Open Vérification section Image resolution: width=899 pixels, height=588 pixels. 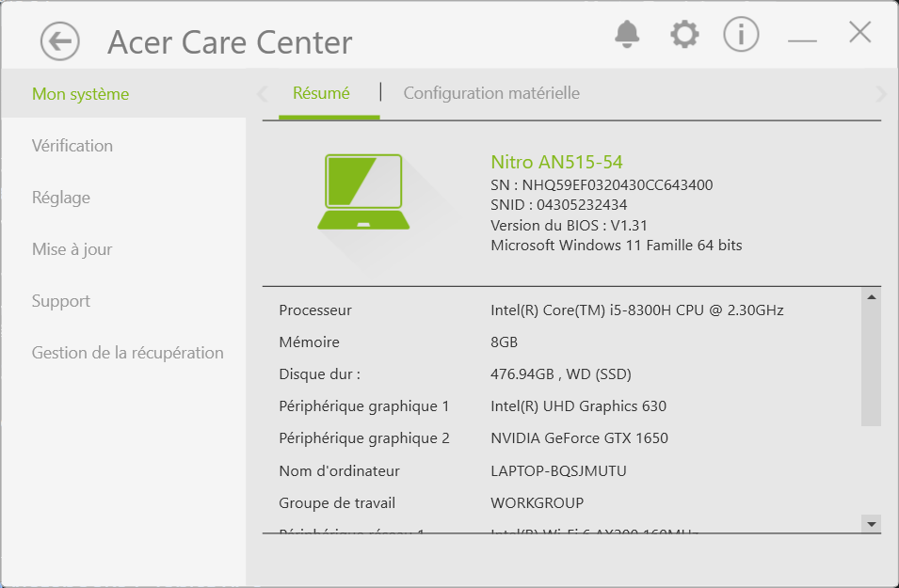point(72,146)
